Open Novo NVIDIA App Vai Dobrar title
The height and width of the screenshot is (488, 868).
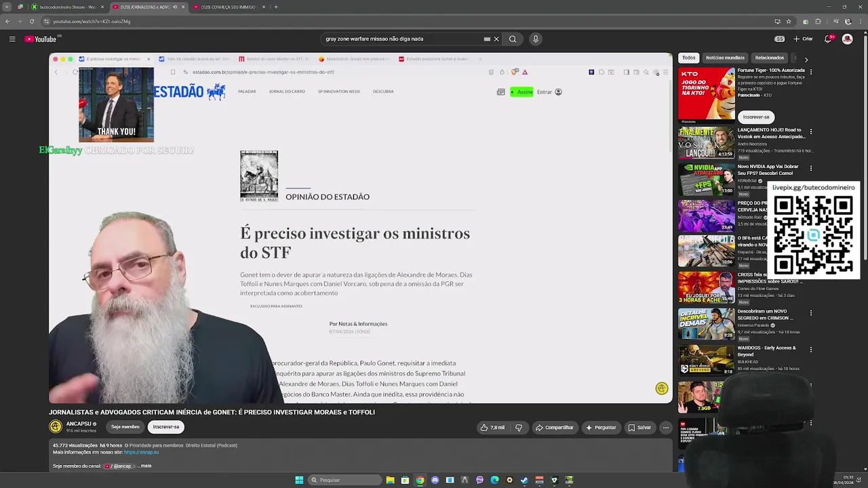[768, 169]
